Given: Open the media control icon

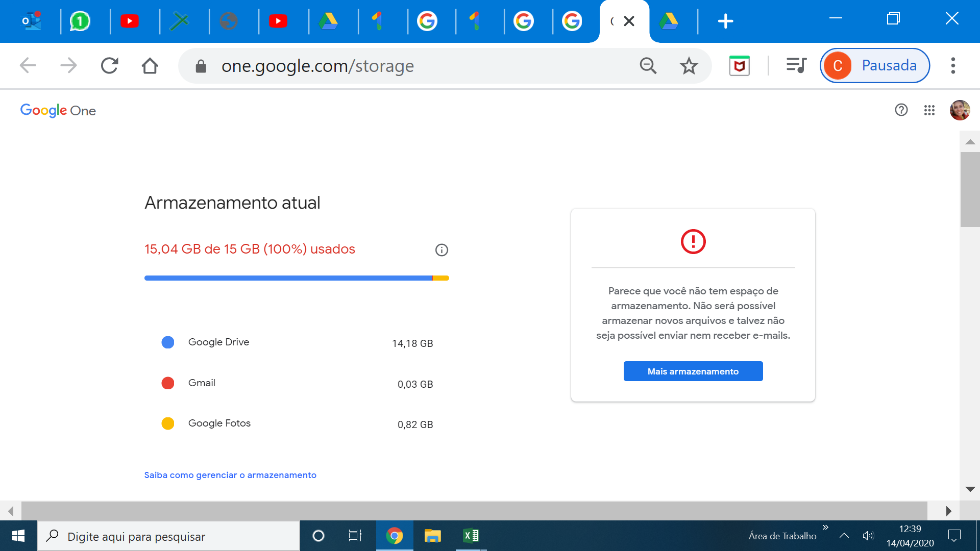Looking at the screenshot, I should pyautogui.click(x=796, y=65).
